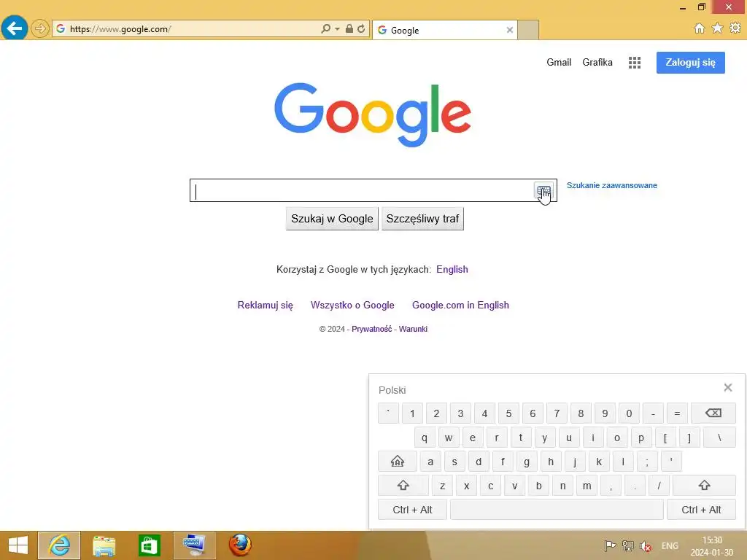Click the '/' key on virtual keyboard
Viewport: 747px width, 560px height.
659,486
